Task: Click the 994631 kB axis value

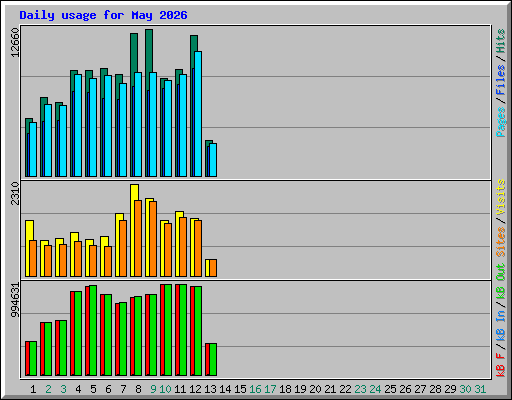Action: (x=15, y=300)
